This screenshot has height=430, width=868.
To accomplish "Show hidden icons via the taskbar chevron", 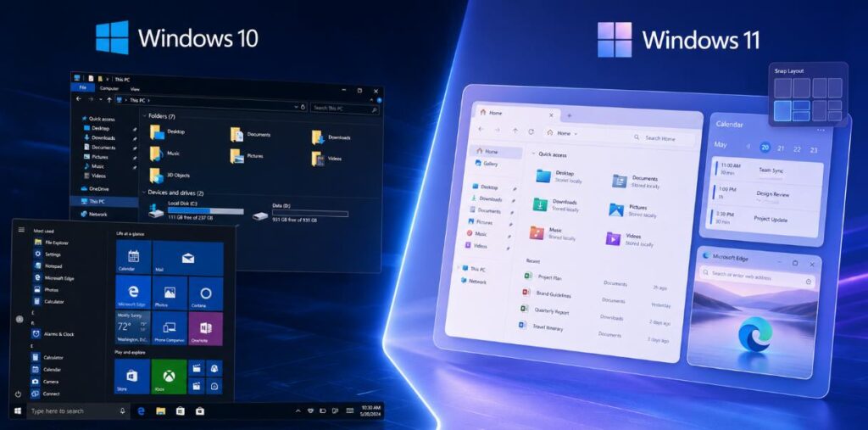I will coord(299,410).
